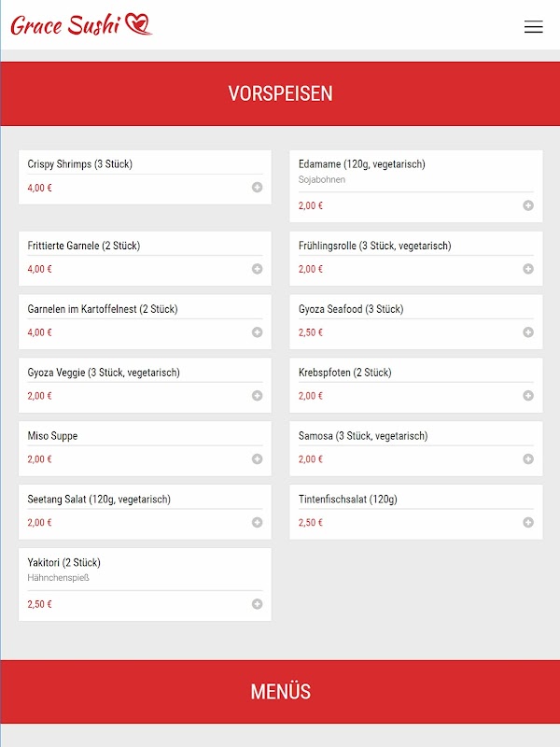Add Frühlingsrolle with plus icon
This screenshot has width=560, height=747.
[528, 269]
